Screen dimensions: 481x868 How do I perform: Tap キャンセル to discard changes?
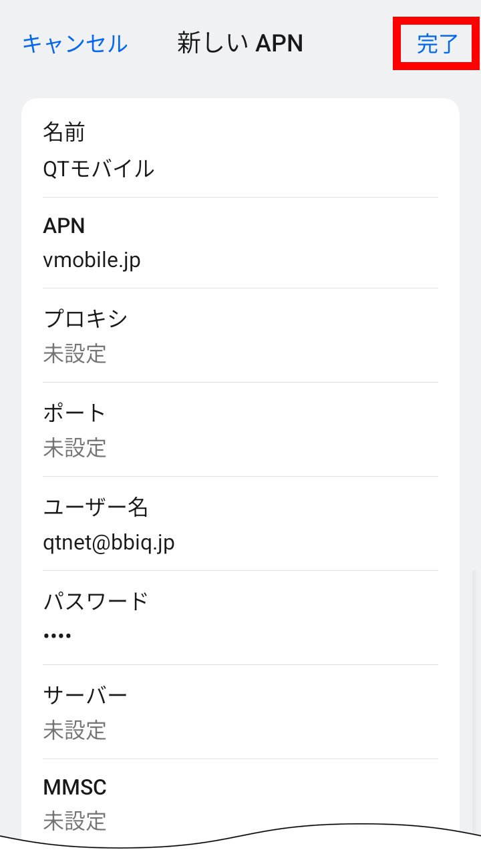click(75, 44)
